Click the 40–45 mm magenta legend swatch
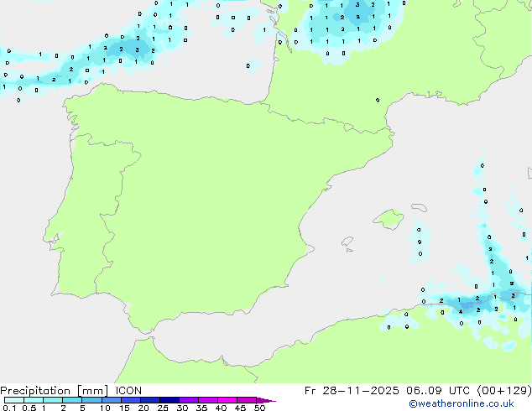The height and width of the screenshot is (411, 532). pos(227,400)
